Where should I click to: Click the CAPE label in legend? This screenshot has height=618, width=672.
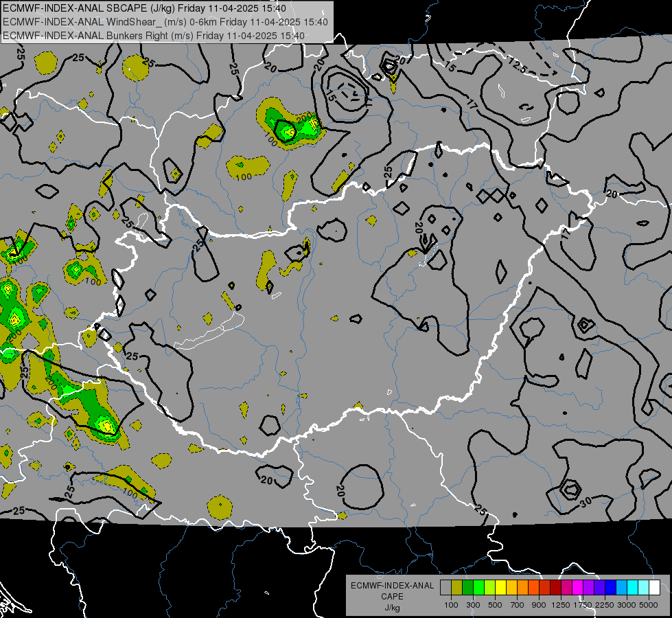(392, 597)
